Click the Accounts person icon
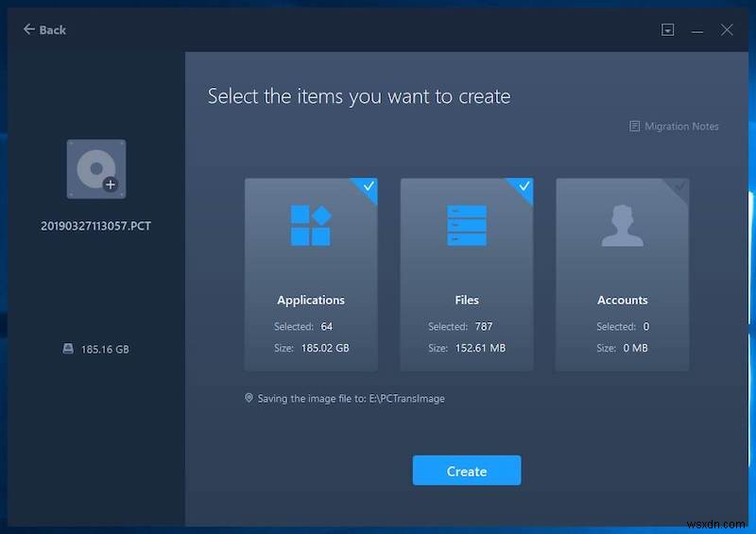The width and height of the screenshot is (756, 534). click(623, 225)
